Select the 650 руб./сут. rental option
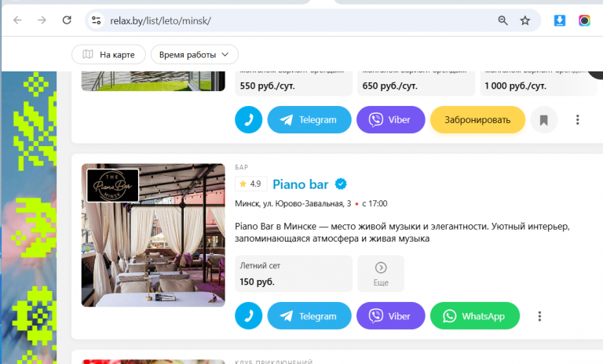The image size is (603, 364). [416, 83]
